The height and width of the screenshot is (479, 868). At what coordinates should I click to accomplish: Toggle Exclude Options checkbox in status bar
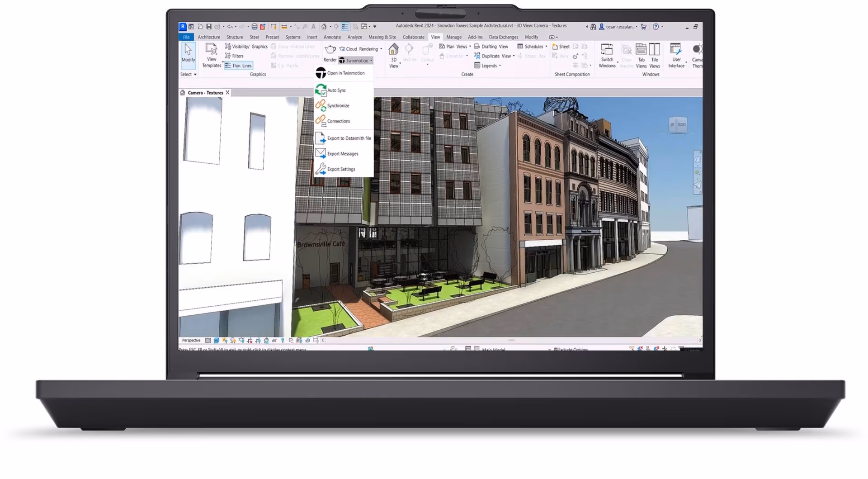(x=556, y=349)
